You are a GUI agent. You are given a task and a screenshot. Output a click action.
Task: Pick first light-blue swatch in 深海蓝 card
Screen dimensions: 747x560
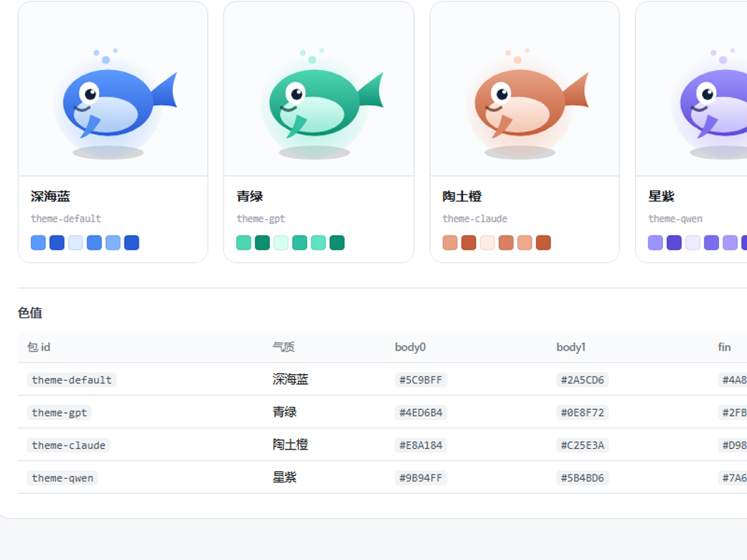click(x=38, y=243)
